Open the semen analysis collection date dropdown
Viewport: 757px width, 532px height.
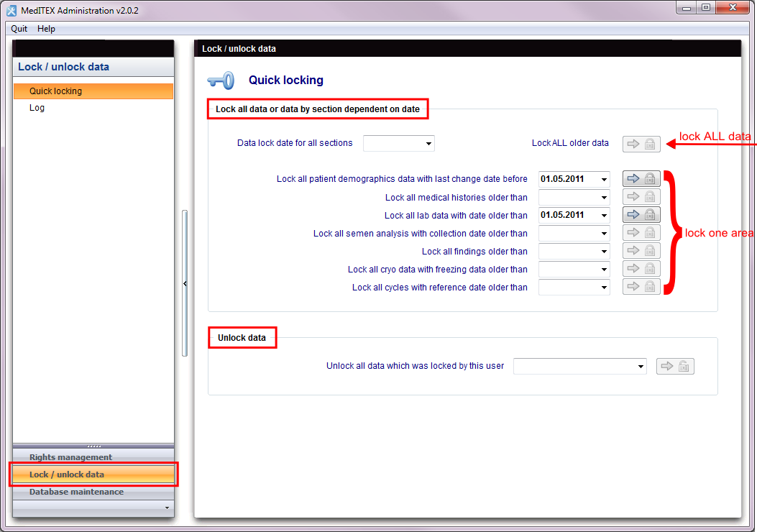(x=604, y=233)
